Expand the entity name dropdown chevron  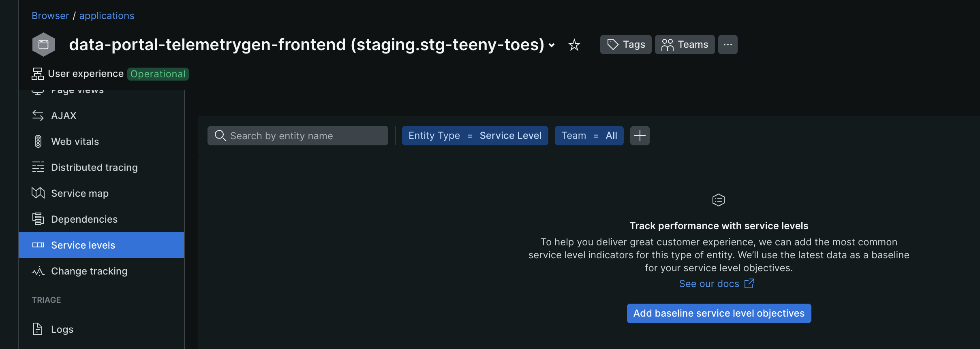[x=552, y=45]
